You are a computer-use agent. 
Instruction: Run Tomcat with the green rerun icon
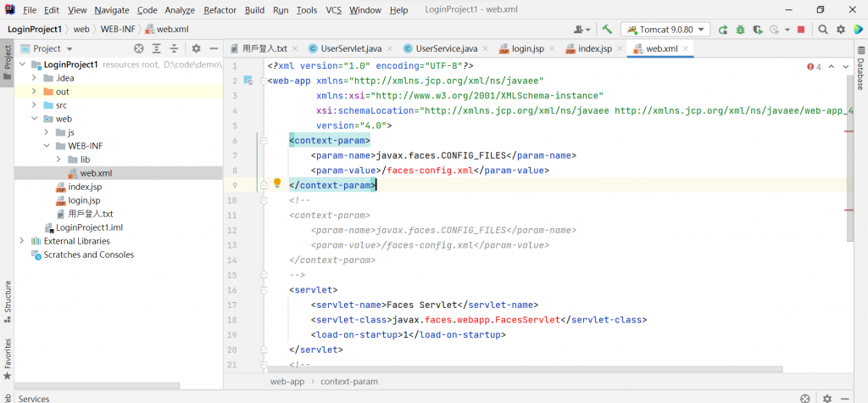pos(722,30)
